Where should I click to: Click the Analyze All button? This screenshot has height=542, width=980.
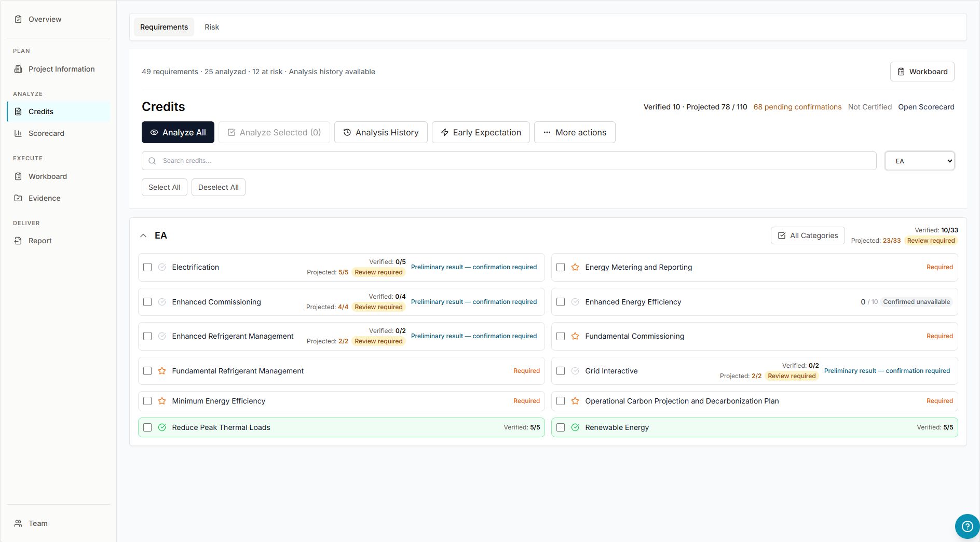(178, 132)
